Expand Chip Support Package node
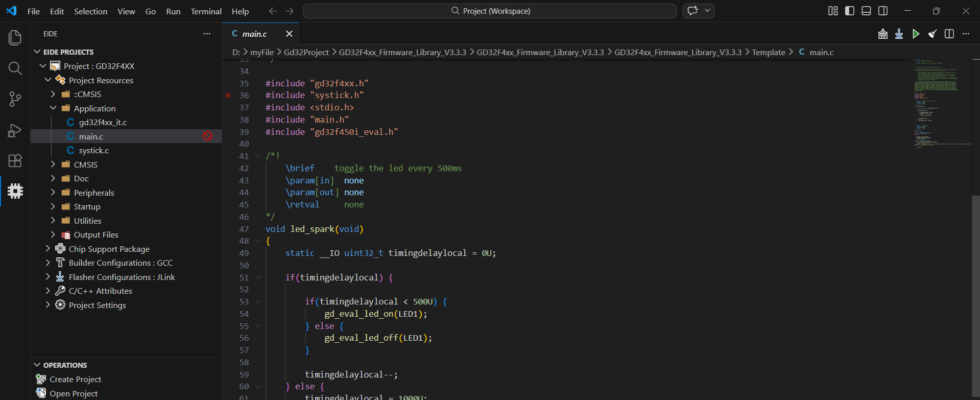This screenshot has width=980, height=400. tap(48, 249)
